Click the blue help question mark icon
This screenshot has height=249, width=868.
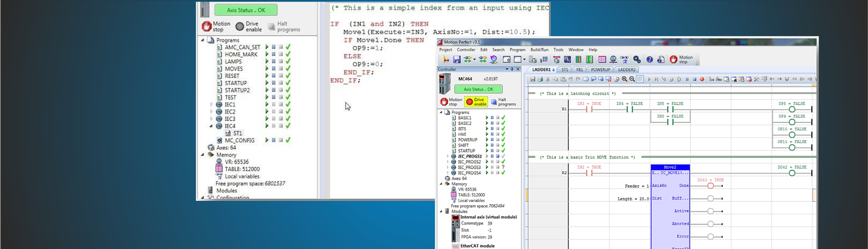click(649, 60)
